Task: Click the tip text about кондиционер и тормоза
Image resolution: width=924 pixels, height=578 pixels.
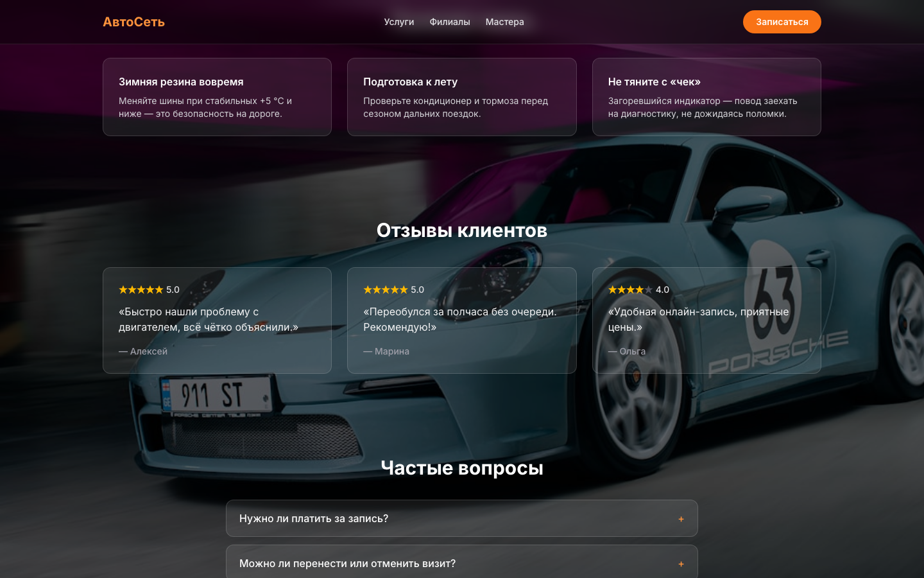Action: 456,107
